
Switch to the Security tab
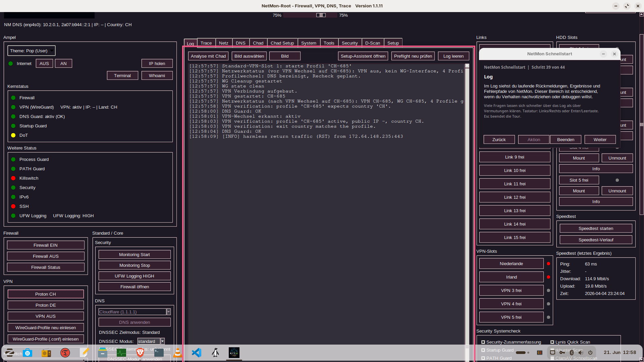[350, 43]
